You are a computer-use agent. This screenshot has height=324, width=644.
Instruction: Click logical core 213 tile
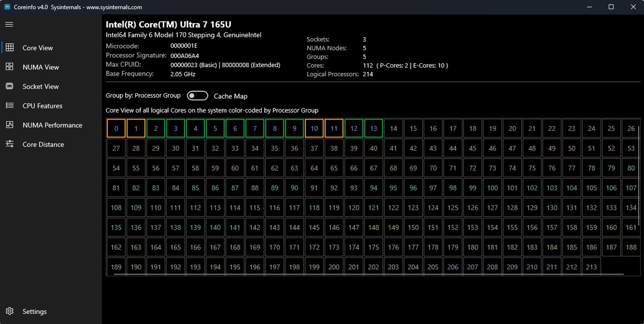pos(591,267)
